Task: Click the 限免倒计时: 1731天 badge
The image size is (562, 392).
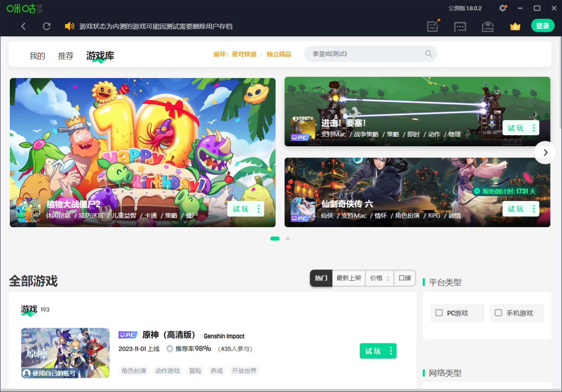Action: click(505, 191)
